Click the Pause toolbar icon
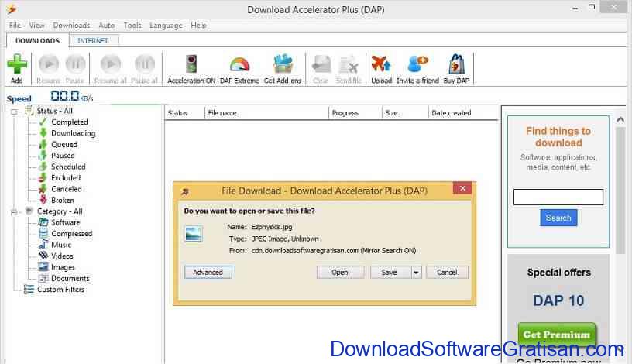This screenshot has height=364, width=632. 75,64
